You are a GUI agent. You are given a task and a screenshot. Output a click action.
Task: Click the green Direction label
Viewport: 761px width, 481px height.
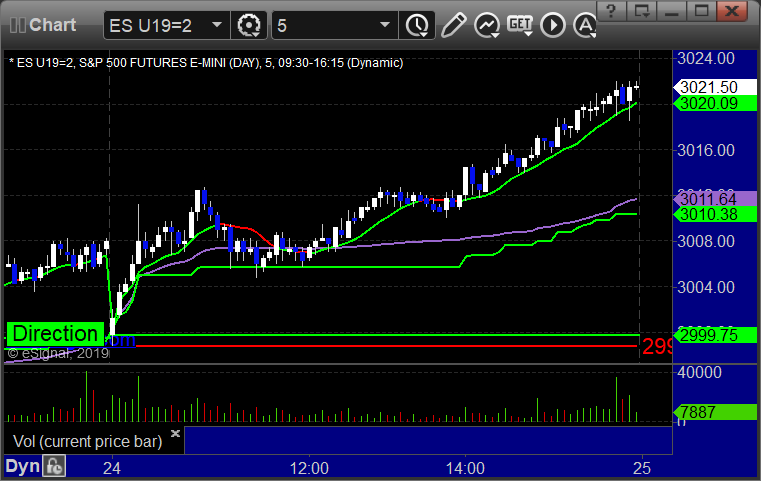coord(56,334)
